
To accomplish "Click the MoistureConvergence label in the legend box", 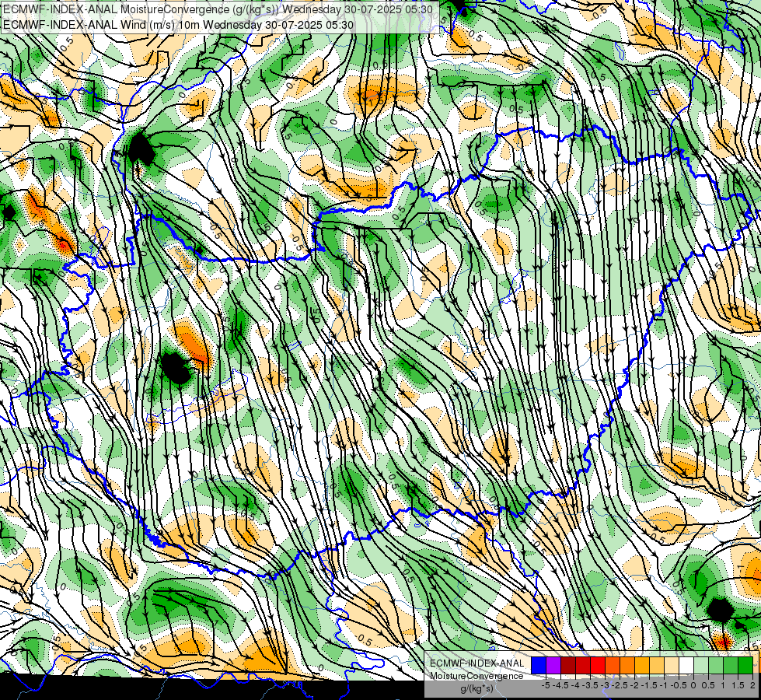I will pos(476,677).
